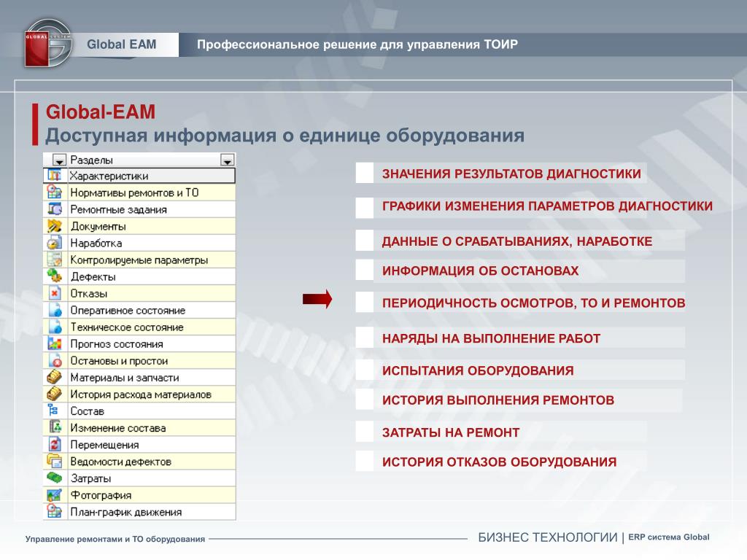Click the Остановы и простои icon
This screenshot has height=560, width=747.
(x=55, y=360)
